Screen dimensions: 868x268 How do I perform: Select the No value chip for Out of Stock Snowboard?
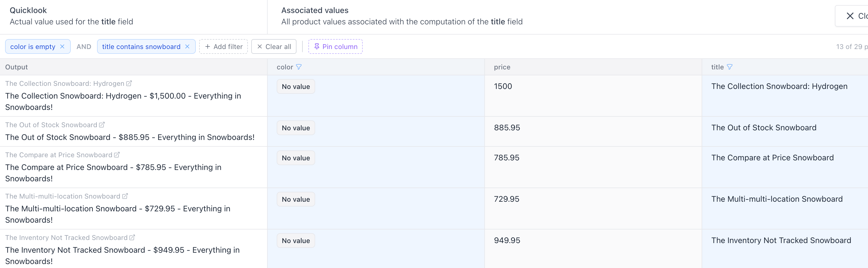pos(296,127)
